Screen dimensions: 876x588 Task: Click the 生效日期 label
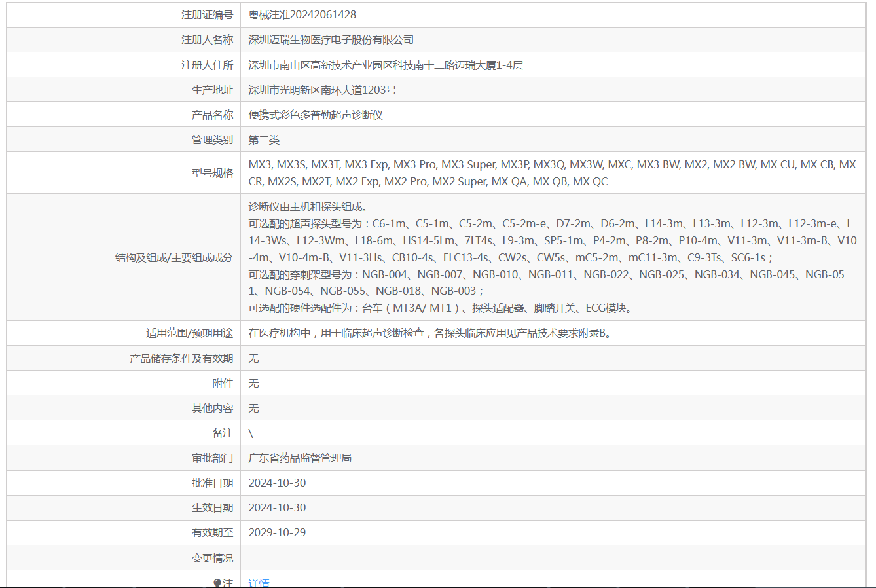tap(212, 507)
